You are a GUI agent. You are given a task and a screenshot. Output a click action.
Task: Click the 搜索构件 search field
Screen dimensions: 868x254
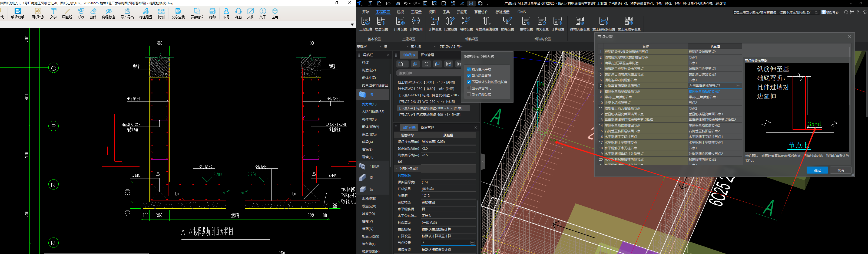[x=428, y=73]
